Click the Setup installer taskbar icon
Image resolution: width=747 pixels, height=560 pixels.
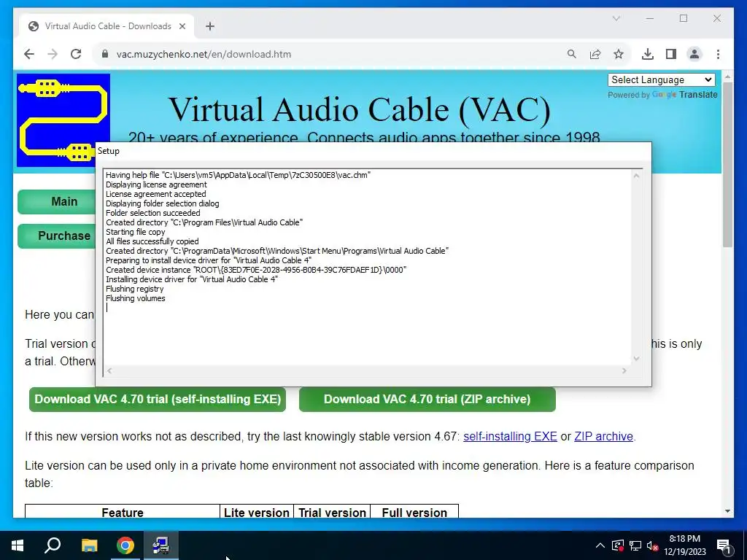coord(161,545)
